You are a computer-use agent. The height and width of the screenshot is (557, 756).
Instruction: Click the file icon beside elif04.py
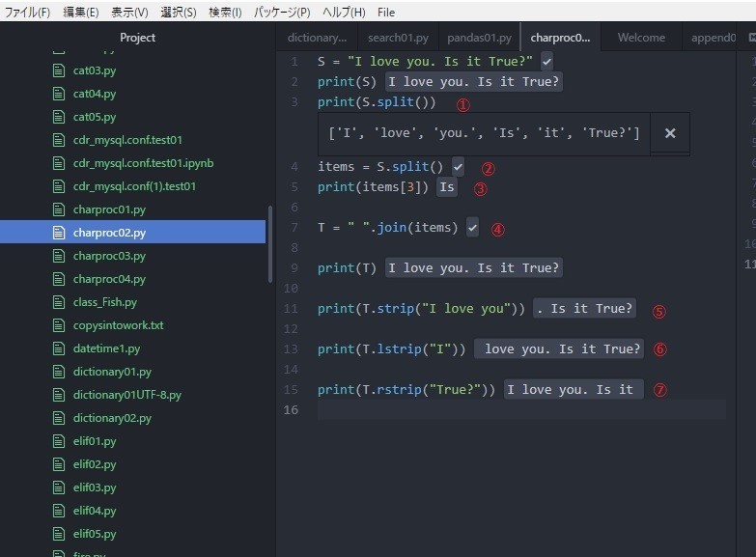point(59,511)
